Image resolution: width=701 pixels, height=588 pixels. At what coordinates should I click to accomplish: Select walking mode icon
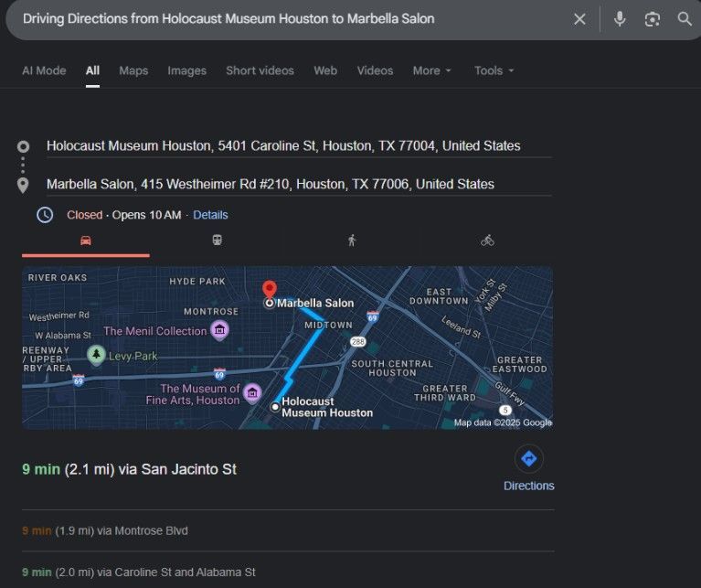[x=352, y=241]
